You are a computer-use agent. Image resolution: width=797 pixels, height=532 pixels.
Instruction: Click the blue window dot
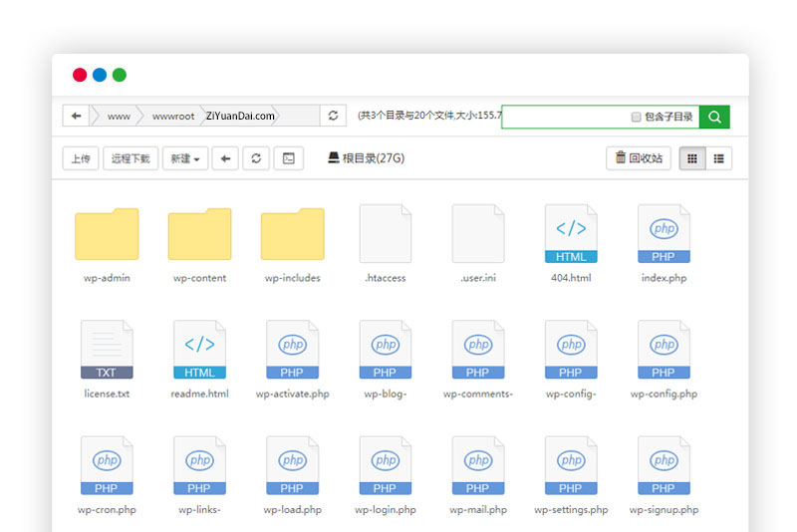pos(100,75)
